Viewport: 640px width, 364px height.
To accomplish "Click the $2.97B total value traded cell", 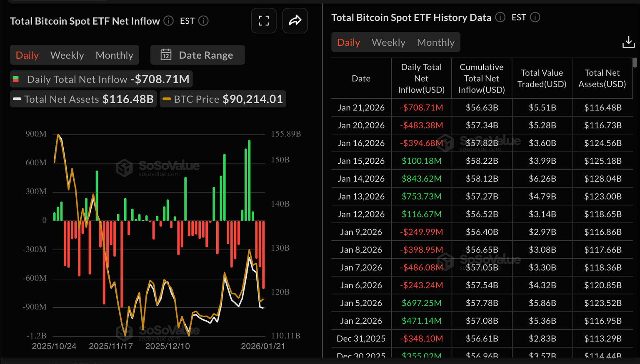I will [x=542, y=232].
